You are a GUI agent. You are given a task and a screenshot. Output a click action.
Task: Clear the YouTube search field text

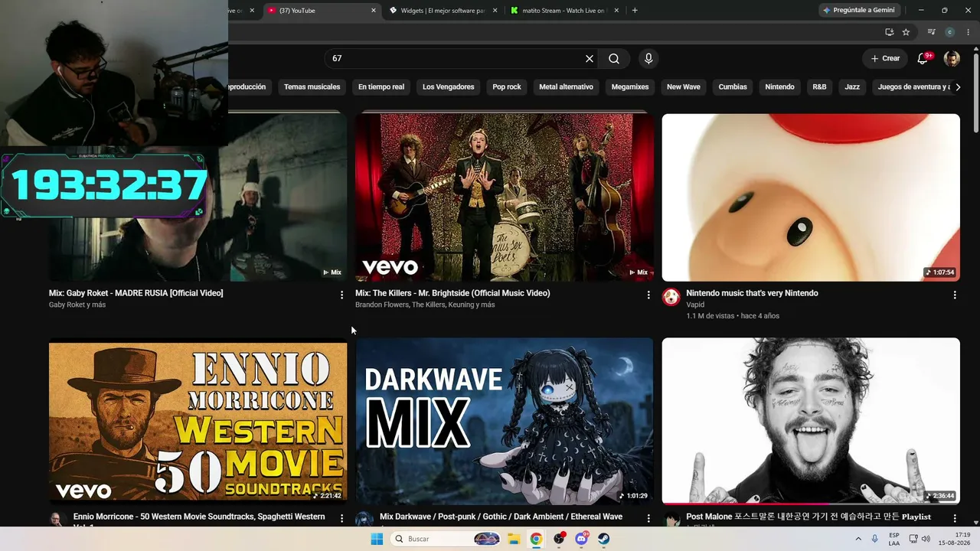click(x=590, y=59)
